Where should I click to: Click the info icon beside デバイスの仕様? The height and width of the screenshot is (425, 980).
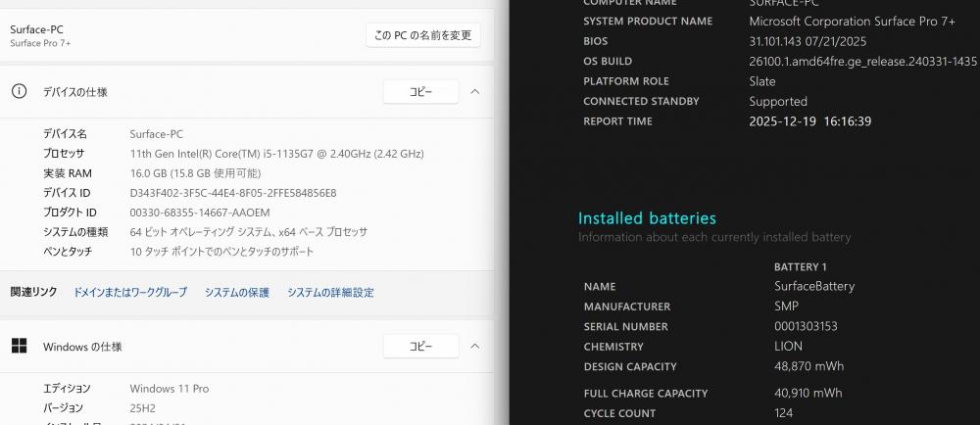[19, 92]
